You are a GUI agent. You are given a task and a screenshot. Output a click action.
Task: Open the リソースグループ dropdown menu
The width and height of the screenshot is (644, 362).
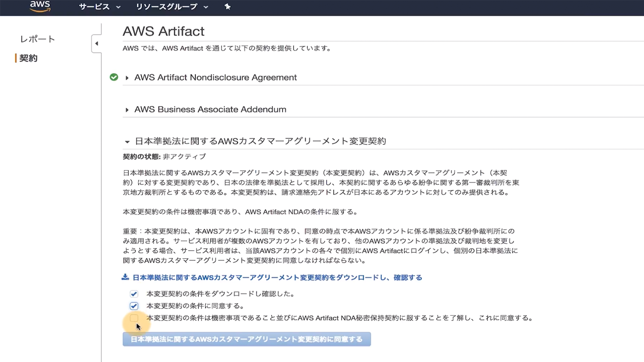click(172, 6)
